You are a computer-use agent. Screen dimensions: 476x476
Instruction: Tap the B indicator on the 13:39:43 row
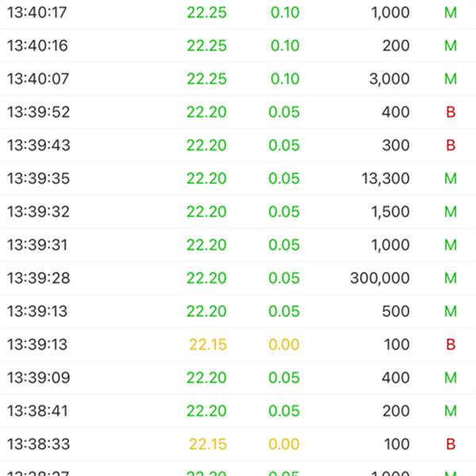click(x=451, y=145)
